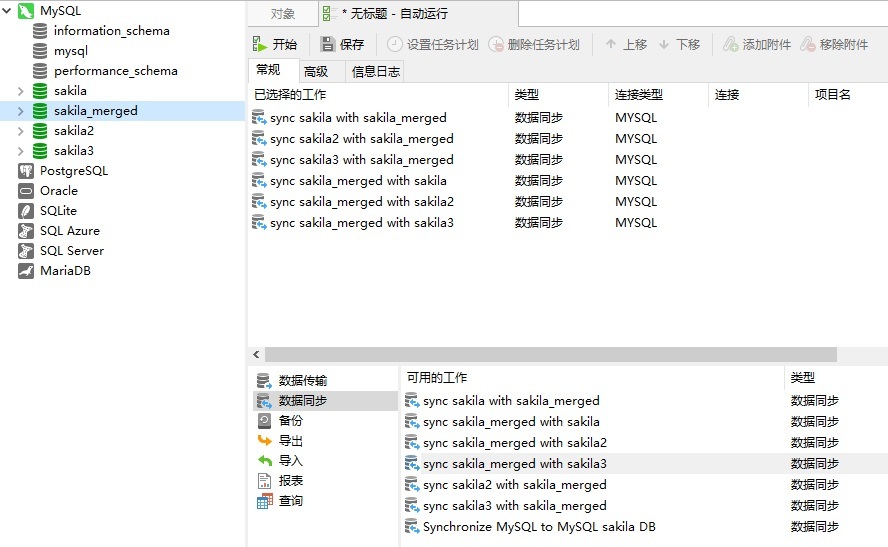Screen dimensions: 888x547
Task: Click the Move Up (上移) arrow
Action: 610,44
